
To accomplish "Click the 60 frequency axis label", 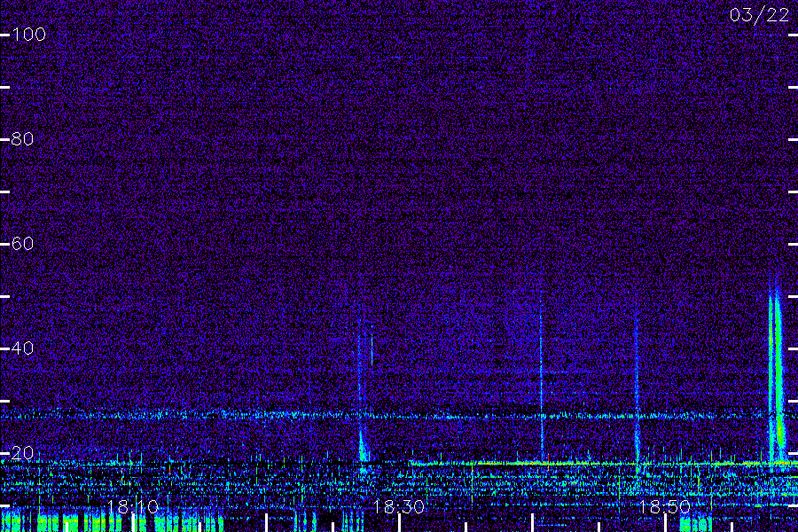I will [22, 243].
